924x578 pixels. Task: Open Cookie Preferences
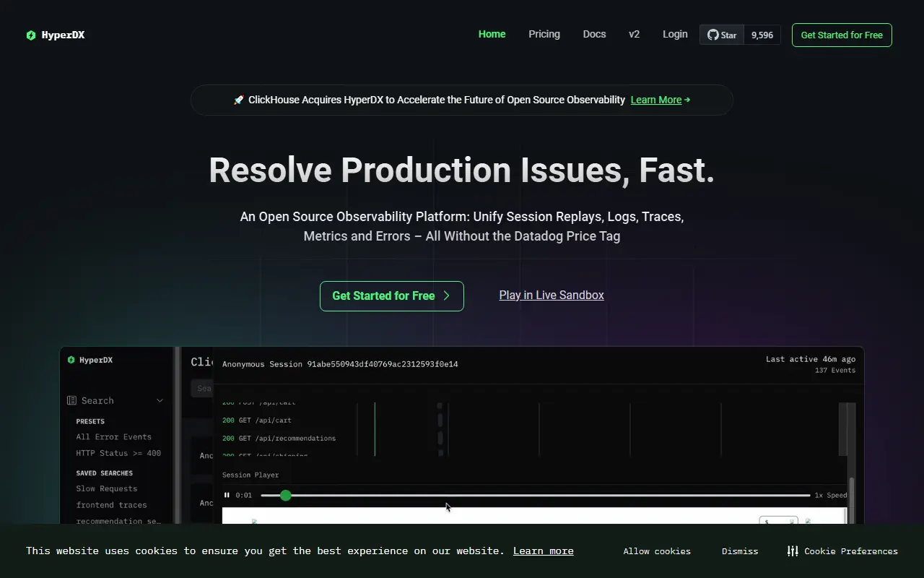pyautogui.click(x=842, y=551)
